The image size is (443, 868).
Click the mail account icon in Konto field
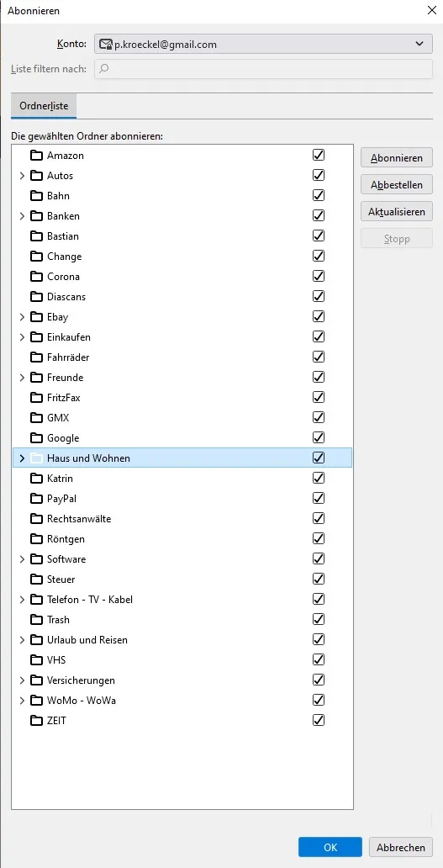pos(106,44)
